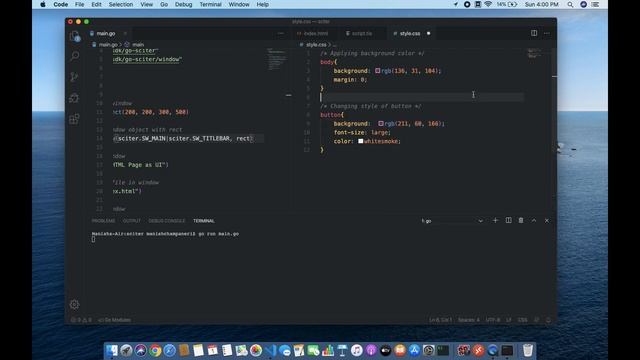The height and width of the screenshot is (360, 640).
Task: Open the feedback smiley in status bar
Action: [x=537, y=320]
